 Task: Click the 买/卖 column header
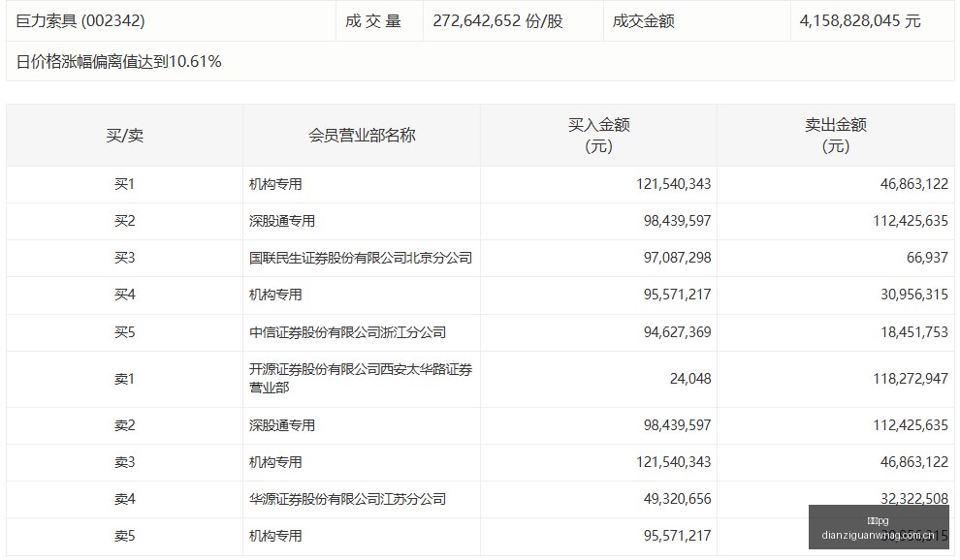[x=125, y=136]
